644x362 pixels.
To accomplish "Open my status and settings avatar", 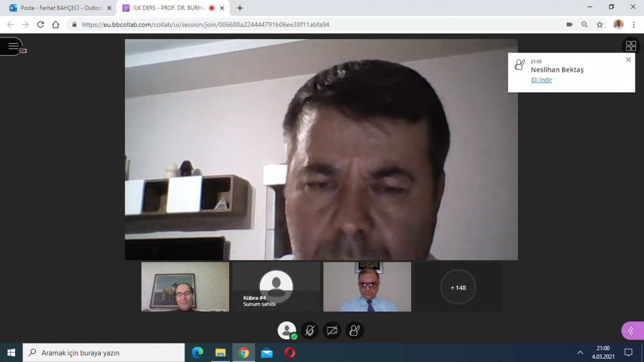I will 287,330.
